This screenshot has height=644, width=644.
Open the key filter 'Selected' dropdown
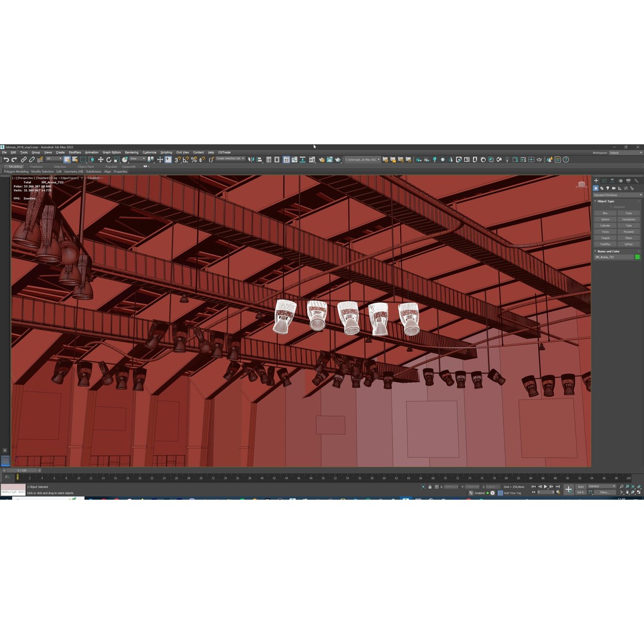pyautogui.click(x=602, y=487)
